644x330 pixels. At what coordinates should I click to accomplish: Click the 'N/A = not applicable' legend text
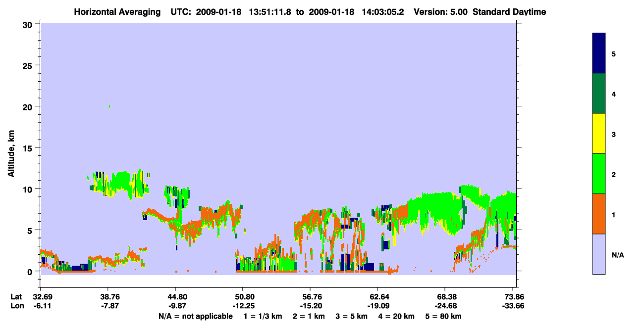195,316
